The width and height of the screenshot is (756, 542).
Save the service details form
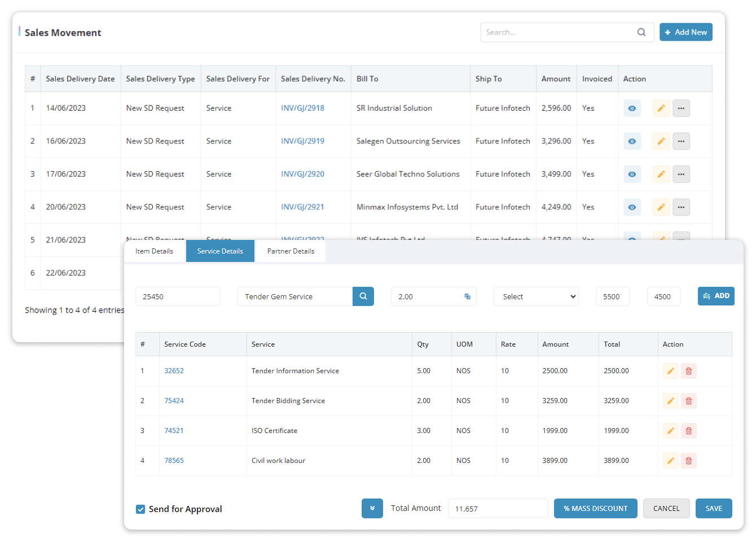pyautogui.click(x=713, y=508)
